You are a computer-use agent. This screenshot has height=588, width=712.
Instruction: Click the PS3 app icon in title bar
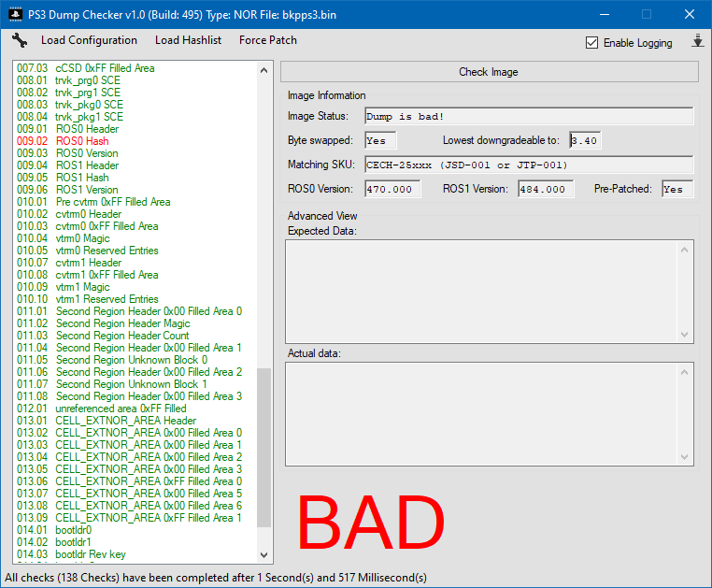tap(16, 14)
